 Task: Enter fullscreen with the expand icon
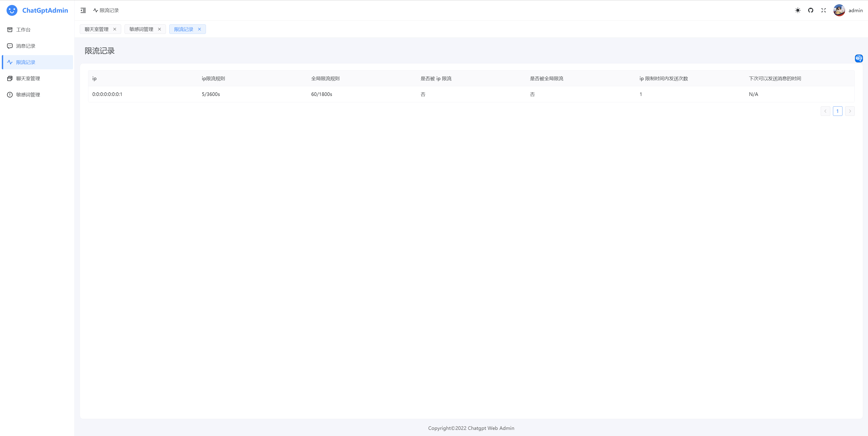tap(823, 10)
